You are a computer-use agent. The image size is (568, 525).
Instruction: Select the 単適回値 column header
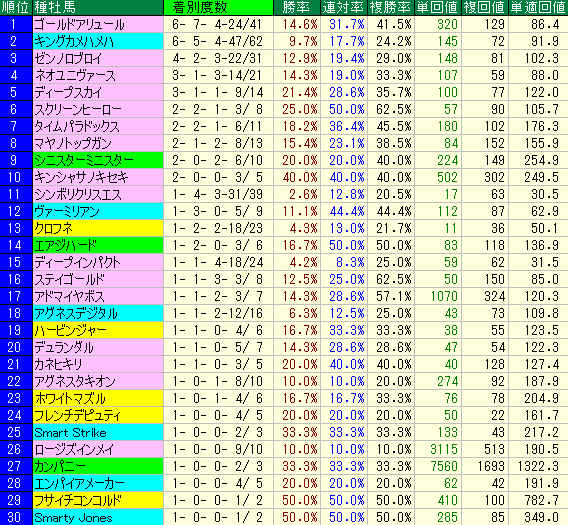point(538,7)
